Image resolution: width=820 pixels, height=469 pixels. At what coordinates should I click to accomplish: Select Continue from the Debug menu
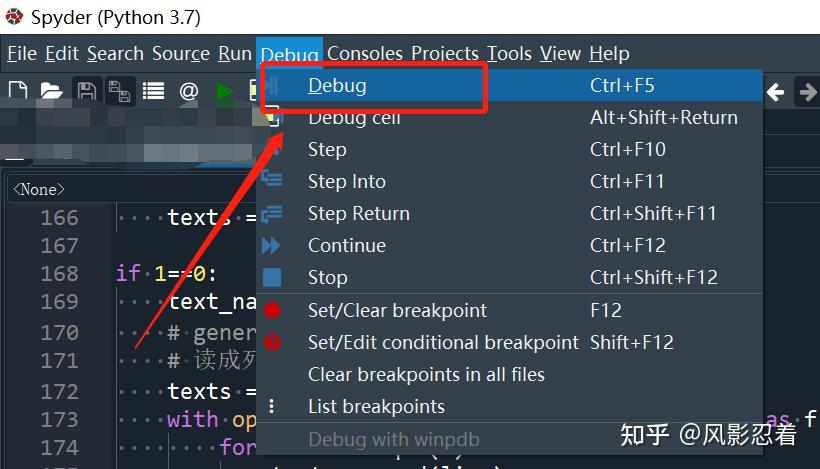(346, 246)
